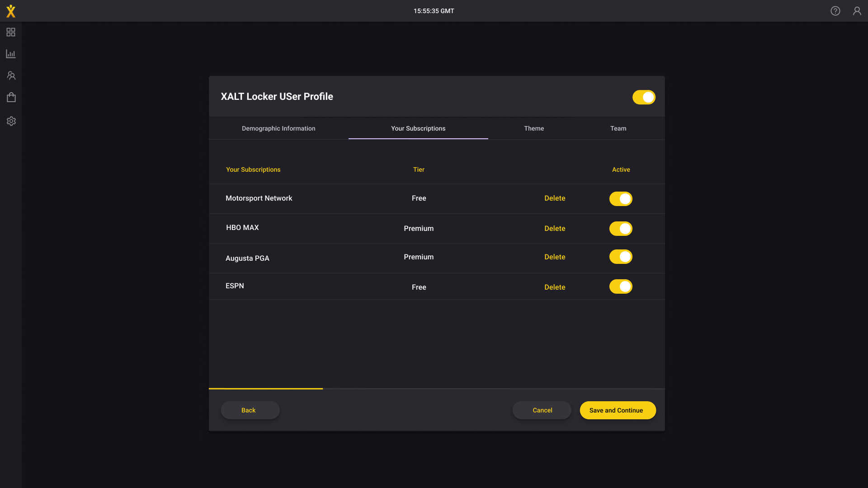Delete the ESPN subscription
The height and width of the screenshot is (488, 868).
point(555,287)
